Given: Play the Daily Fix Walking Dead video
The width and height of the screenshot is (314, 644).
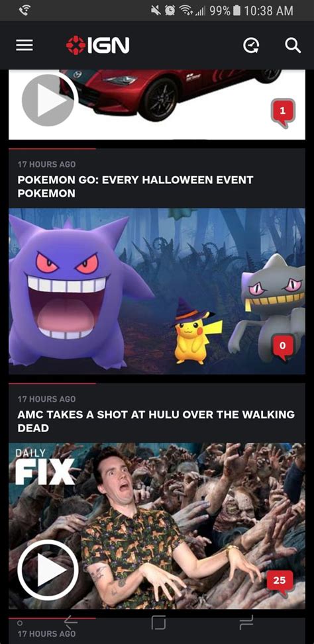Looking at the screenshot, I should 48,569.
